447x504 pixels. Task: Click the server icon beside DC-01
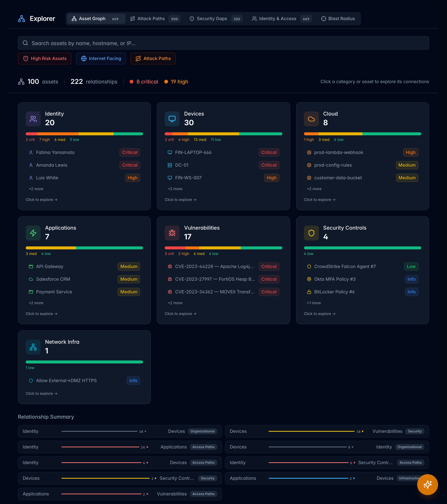click(170, 165)
